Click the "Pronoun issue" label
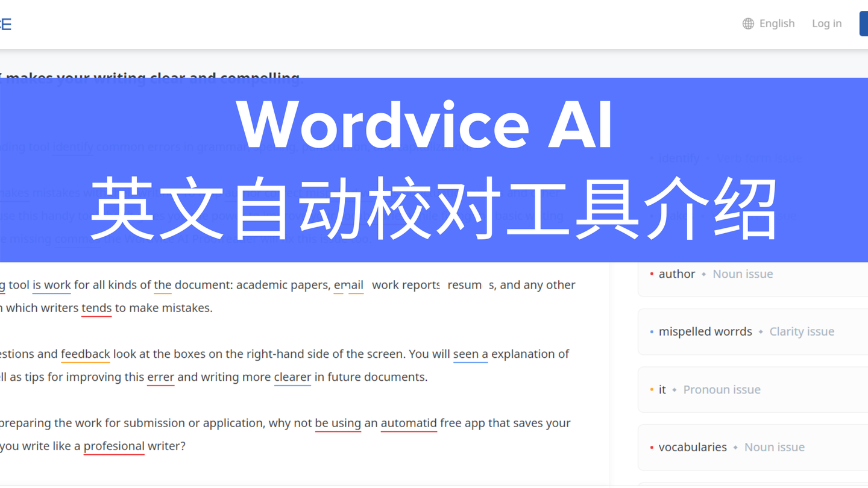This screenshot has height=488, width=868. pyautogui.click(x=722, y=390)
